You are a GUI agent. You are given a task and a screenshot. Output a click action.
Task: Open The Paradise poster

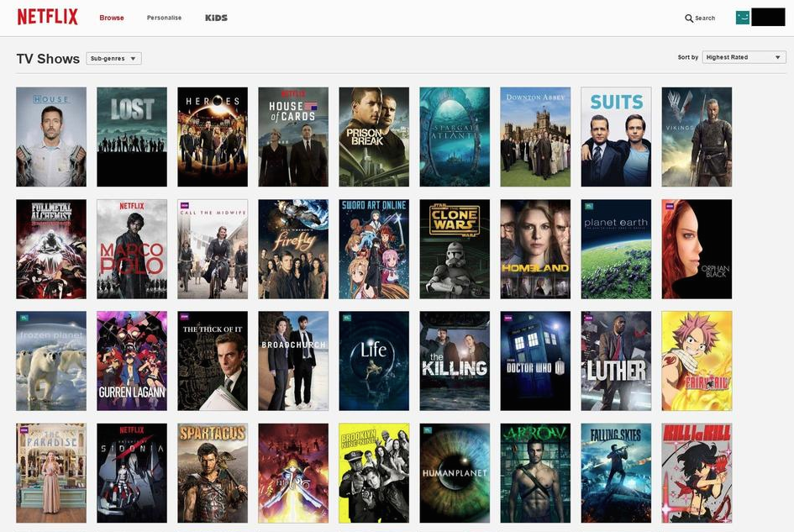click(51, 473)
